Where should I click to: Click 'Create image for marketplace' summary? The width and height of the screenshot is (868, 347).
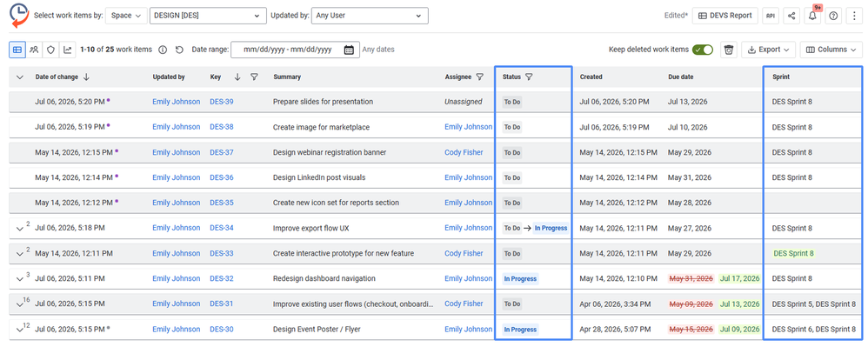321,127
